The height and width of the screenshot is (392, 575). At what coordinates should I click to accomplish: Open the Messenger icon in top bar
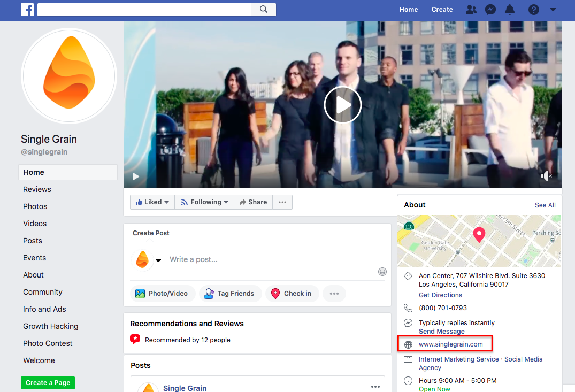[x=490, y=10]
